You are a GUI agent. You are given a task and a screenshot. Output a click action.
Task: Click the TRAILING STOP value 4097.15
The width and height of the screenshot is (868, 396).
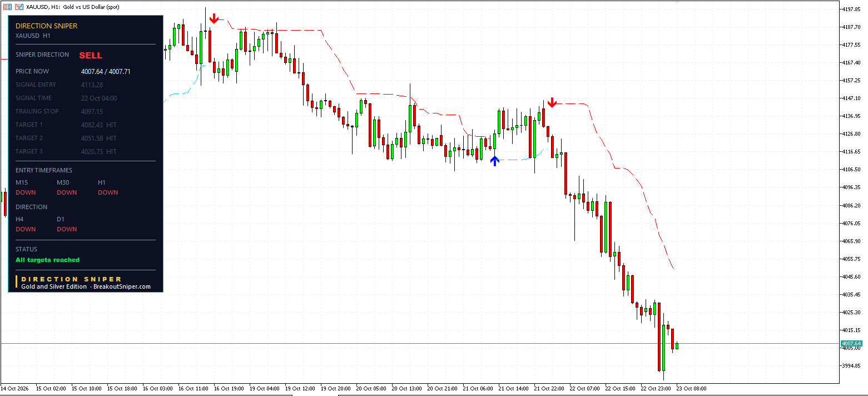tap(92, 112)
